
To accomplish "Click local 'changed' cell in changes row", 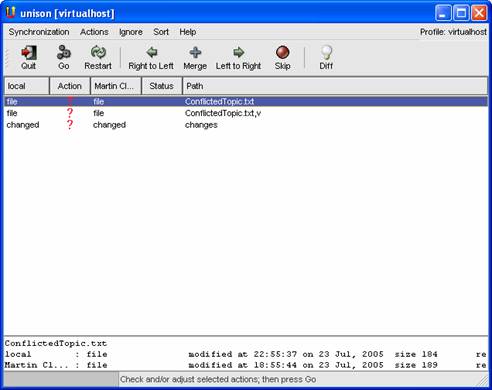I will (23, 125).
